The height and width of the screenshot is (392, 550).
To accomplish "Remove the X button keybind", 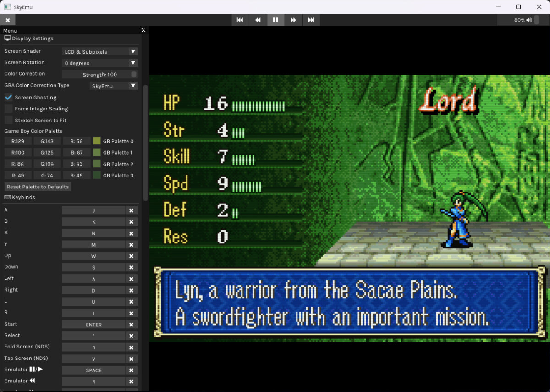I will (131, 233).
